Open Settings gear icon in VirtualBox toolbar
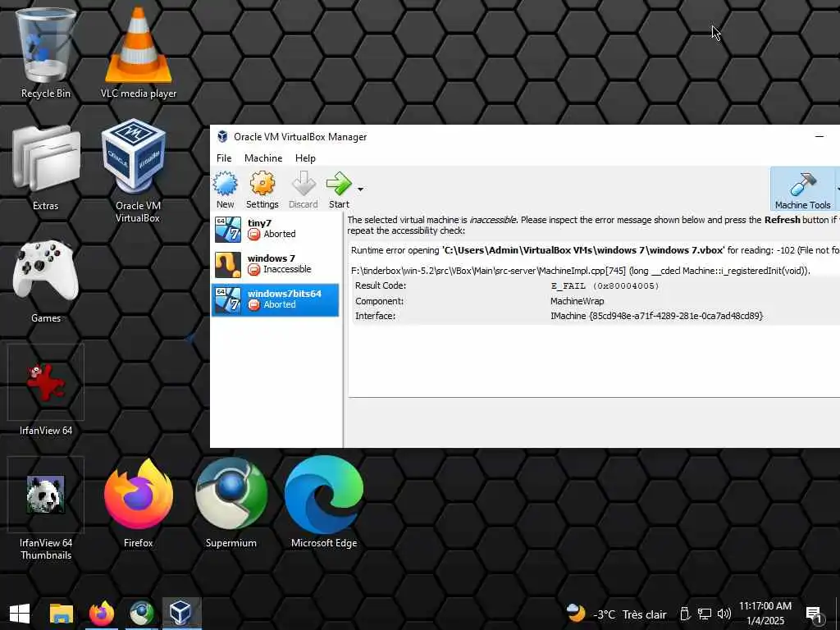 (x=262, y=190)
